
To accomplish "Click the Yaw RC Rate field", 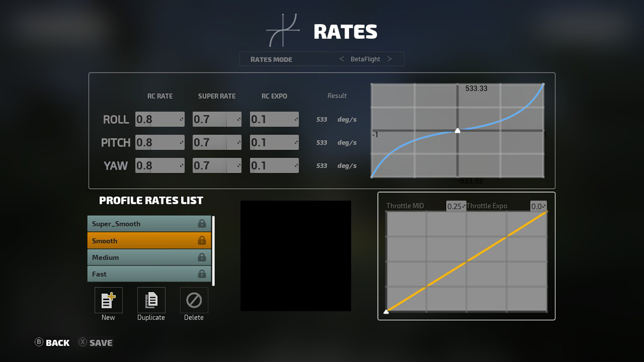I will [160, 165].
